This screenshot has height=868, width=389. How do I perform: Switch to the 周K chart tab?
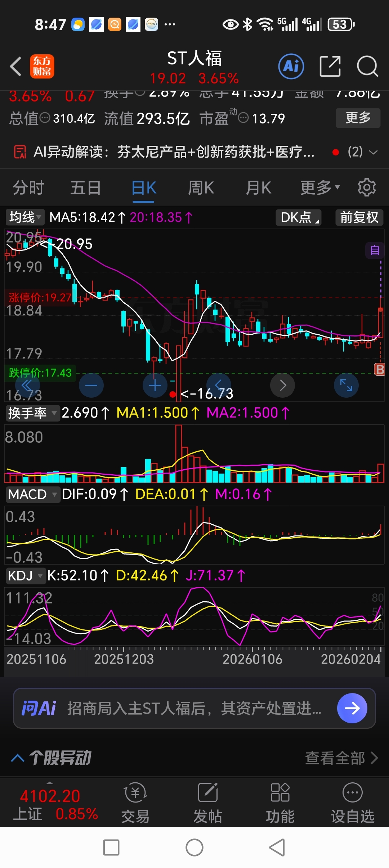click(x=201, y=187)
